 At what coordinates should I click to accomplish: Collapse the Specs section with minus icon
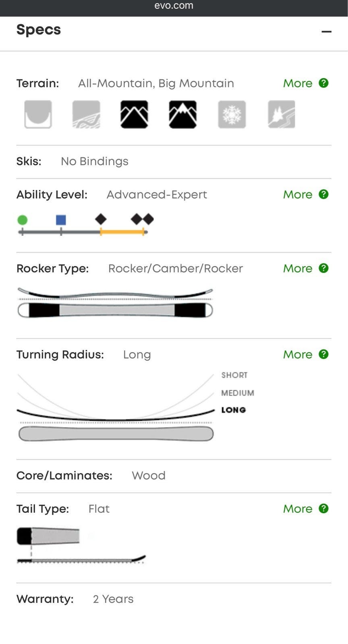coord(326,31)
